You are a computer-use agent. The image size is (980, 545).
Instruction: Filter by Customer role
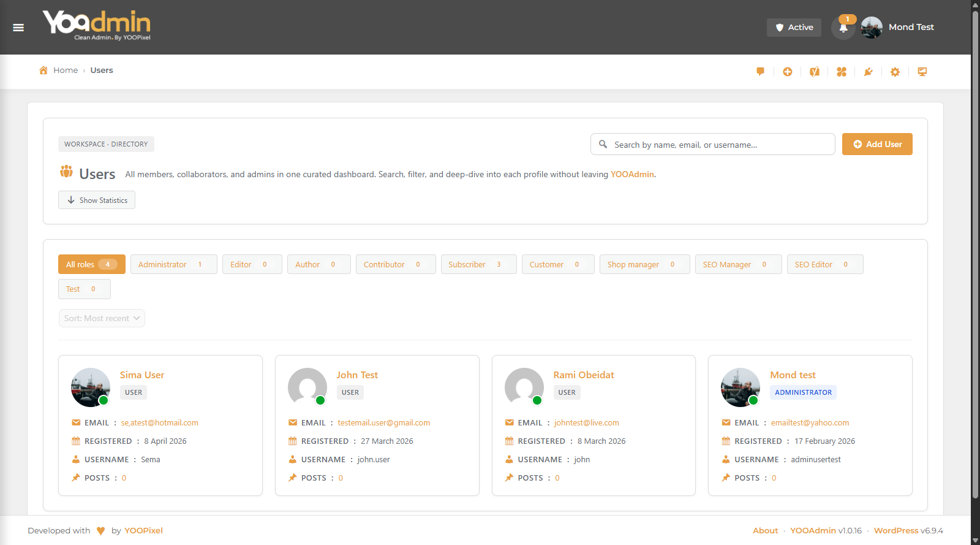(x=558, y=264)
